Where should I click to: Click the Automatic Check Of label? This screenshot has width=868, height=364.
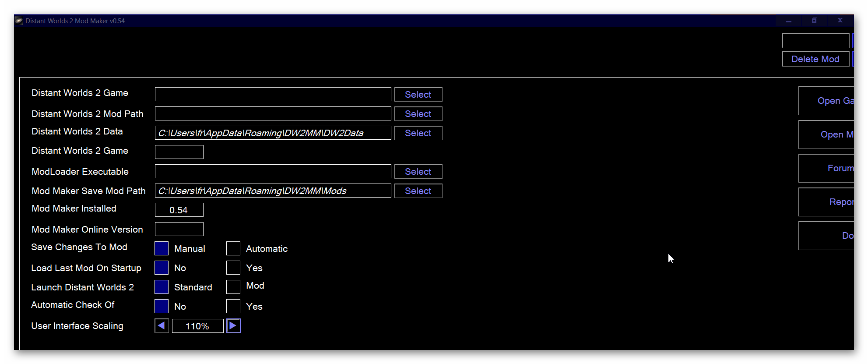(73, 305)
